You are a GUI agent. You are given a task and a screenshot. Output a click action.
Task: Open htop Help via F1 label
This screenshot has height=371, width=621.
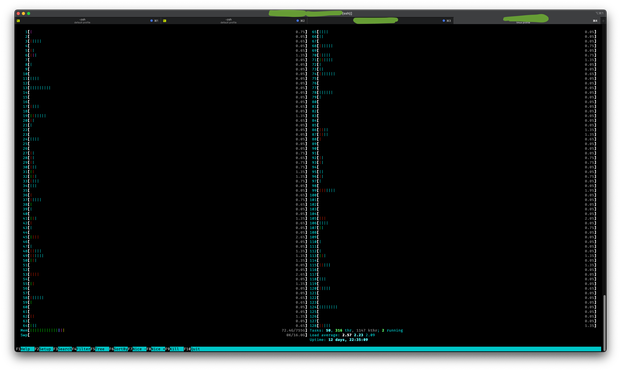coord(25,349)
